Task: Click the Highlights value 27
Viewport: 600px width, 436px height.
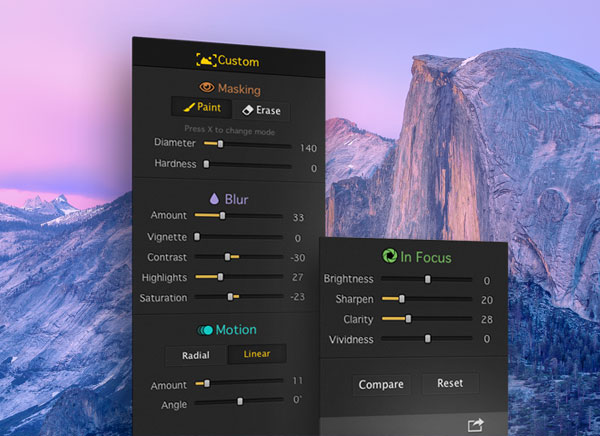Action: pos(298,277)
